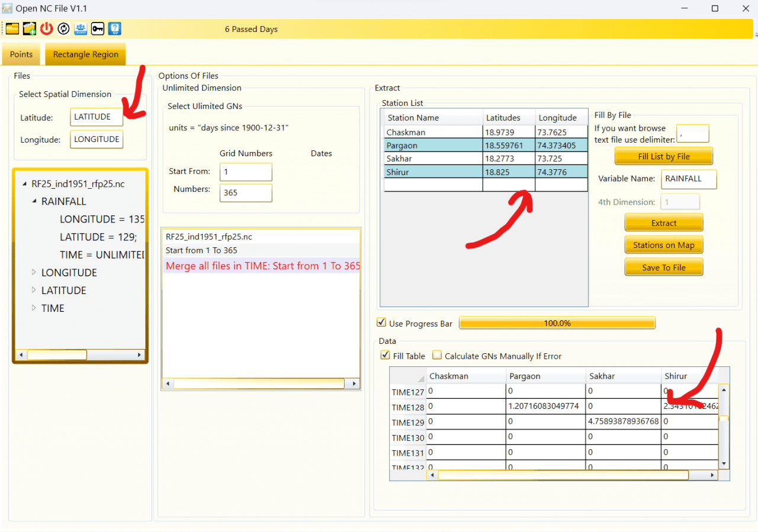Screen dimensions: 758x532
Task: Click the Sakhar value 4.75893878936768 in Data table
Action: click(x=624, y=422)
